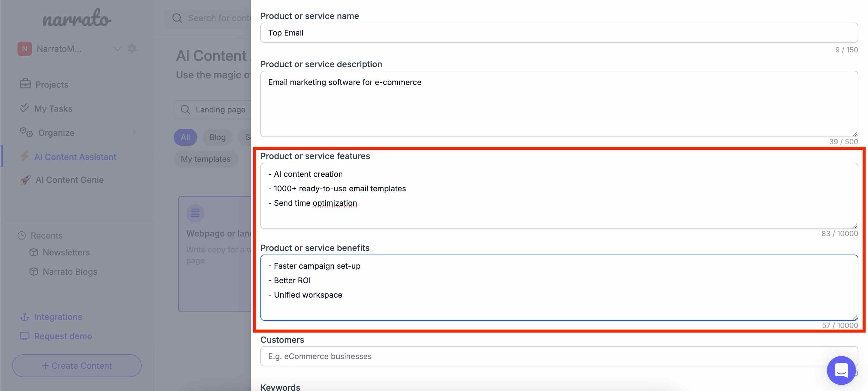The width and height of the screenshot is (868, 391).
Task: Open AI Content Assistant menu item
Action: coord(75,157)
